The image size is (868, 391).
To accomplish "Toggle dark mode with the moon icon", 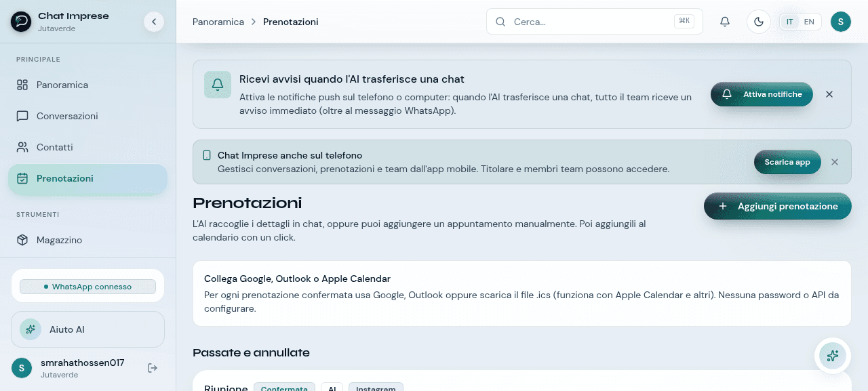I will pos(759,22).
